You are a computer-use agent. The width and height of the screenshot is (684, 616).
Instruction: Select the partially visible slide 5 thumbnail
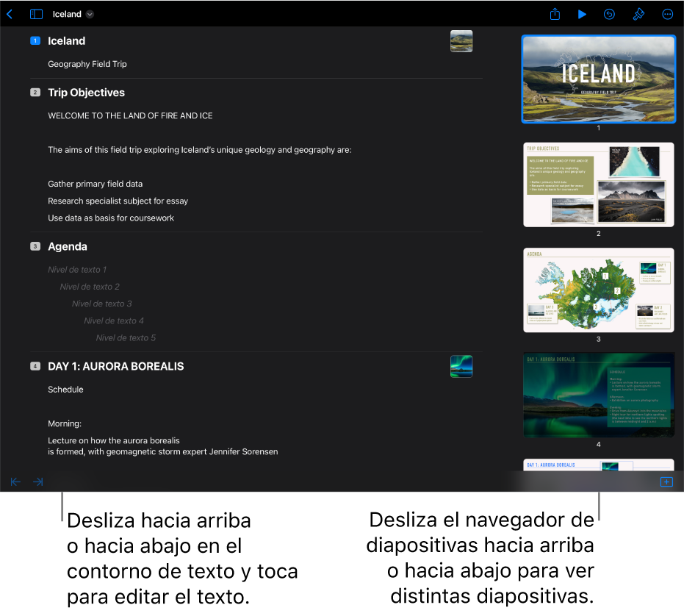coord(599,465)
